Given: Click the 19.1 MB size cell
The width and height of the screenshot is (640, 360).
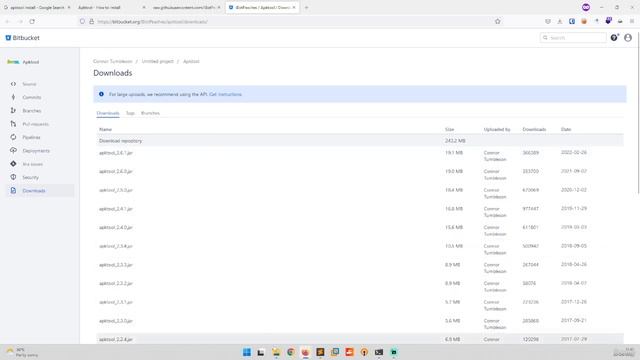Looking at the screenshot, I should pos(454,153).
